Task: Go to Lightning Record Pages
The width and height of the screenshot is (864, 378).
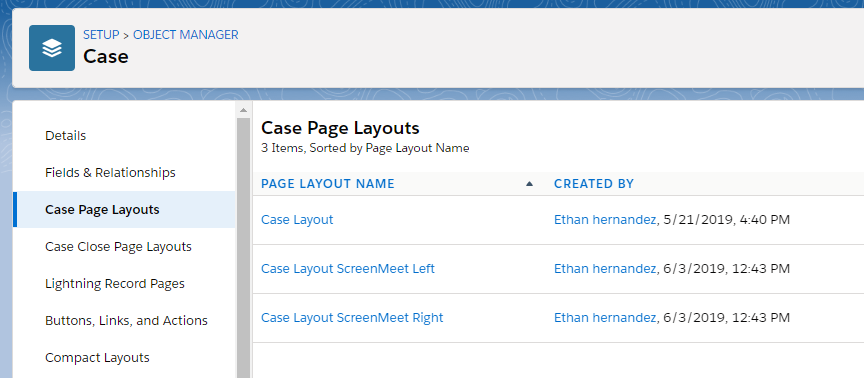Action: click(x=115, y=283)
